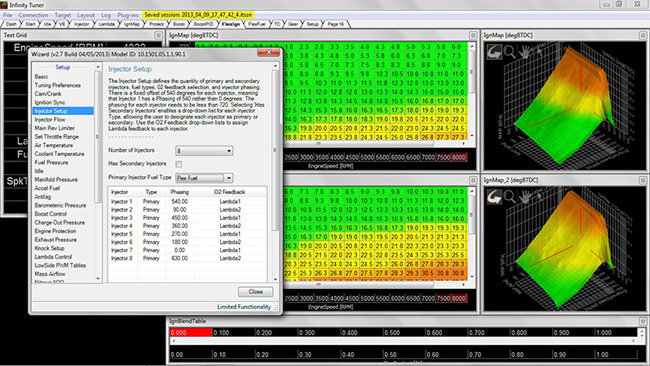
Task: Select rotate tool in IgnMap 3D view
Action: (494, 52)
